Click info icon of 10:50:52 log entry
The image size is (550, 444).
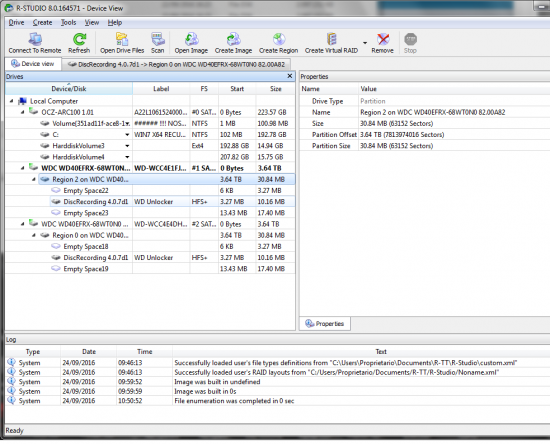(12, 400)
